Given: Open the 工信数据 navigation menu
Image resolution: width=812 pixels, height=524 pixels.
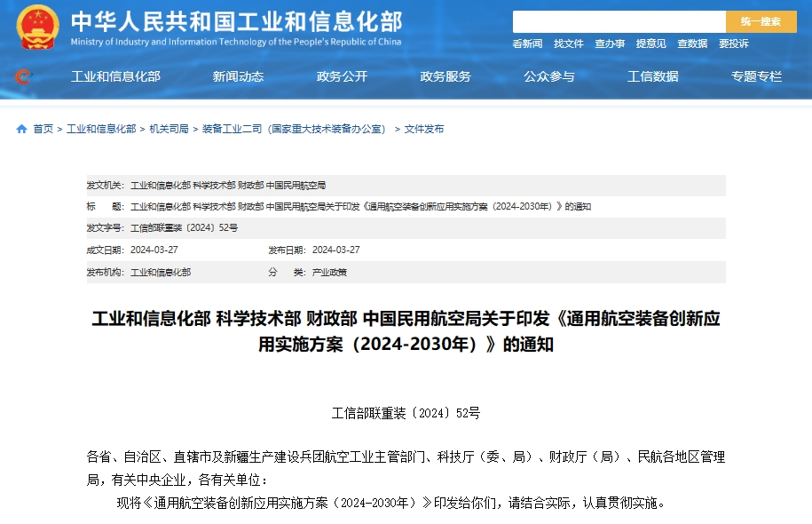Looking at the screenshot, I should point(652,76).
